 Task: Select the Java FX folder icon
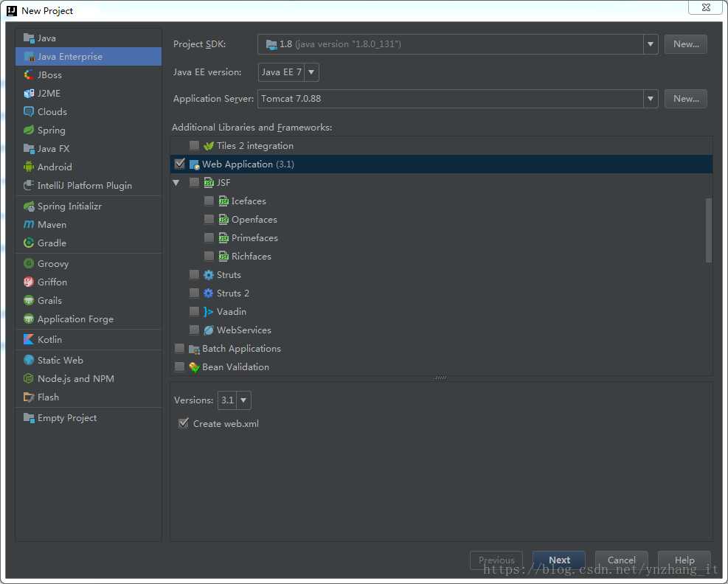point(29,148)
